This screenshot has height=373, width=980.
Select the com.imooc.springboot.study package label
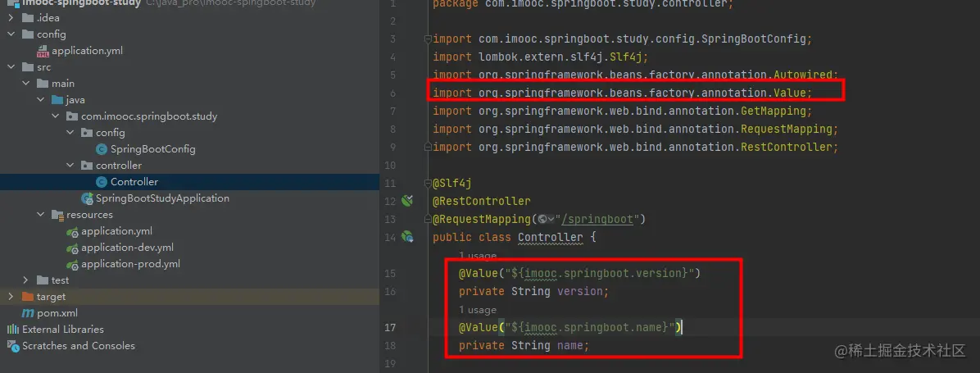point(149,116)
